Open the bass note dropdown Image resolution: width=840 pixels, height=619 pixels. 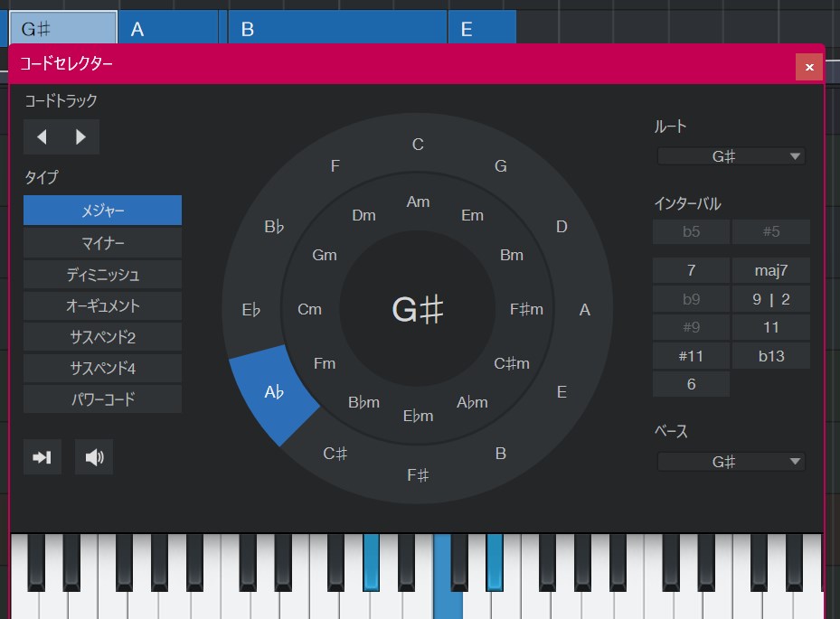tap(731, 462)
